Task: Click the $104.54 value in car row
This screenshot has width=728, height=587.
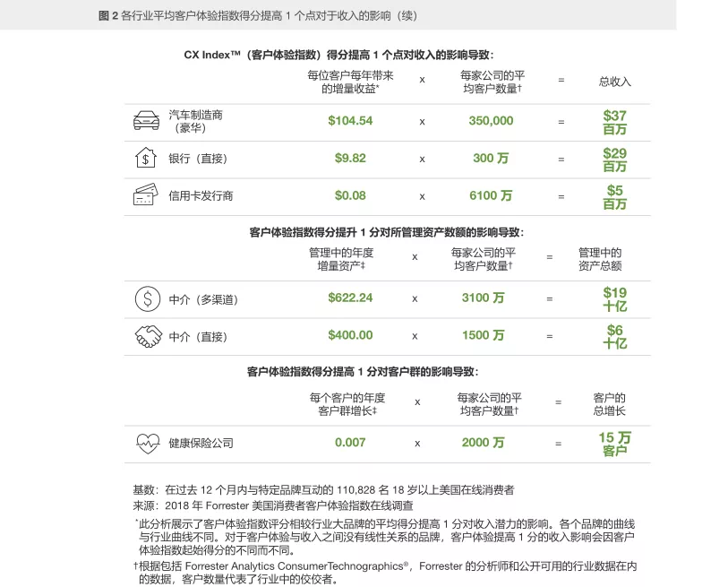Action: tap(350, 120)
